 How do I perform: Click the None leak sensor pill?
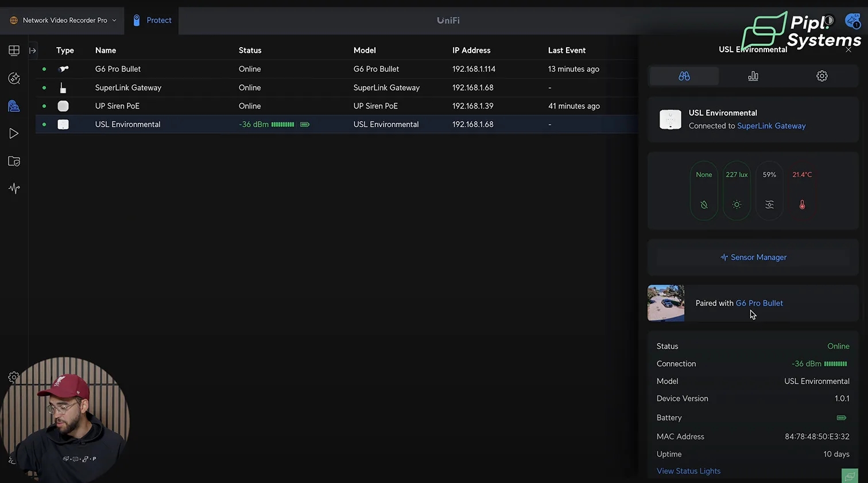pyautogui.click(x=704, y=191)
